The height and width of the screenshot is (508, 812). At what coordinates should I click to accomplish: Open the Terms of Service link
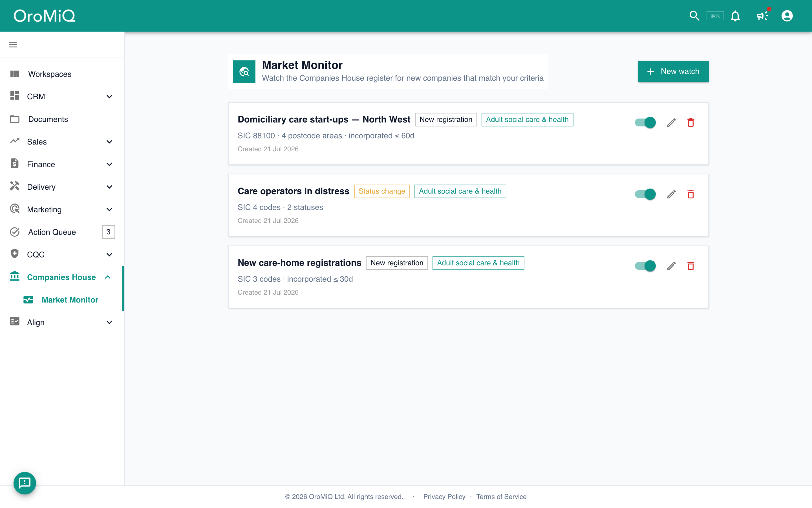click(501, 497)
